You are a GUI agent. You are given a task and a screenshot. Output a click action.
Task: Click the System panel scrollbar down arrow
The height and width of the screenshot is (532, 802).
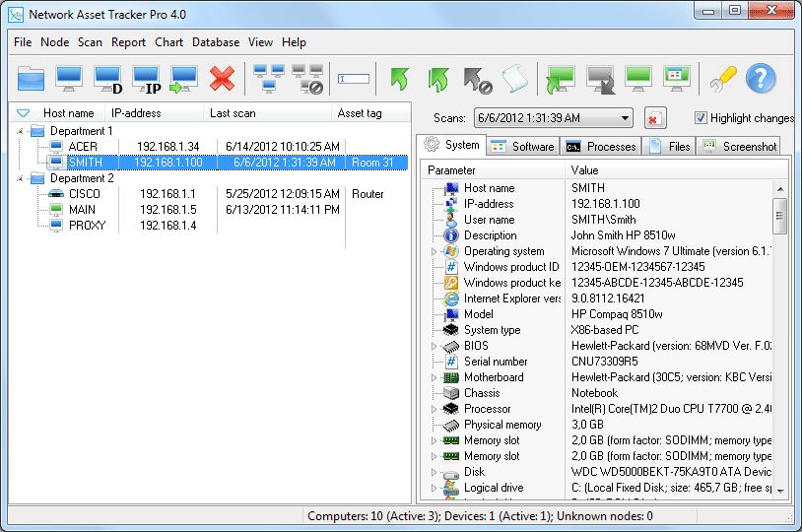tap(779, 490)
